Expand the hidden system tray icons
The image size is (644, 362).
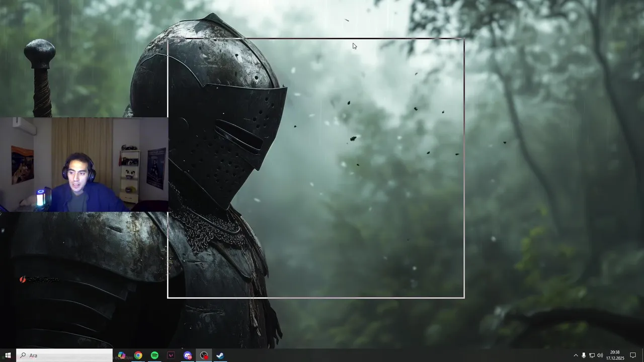click(x=576, y=355)
